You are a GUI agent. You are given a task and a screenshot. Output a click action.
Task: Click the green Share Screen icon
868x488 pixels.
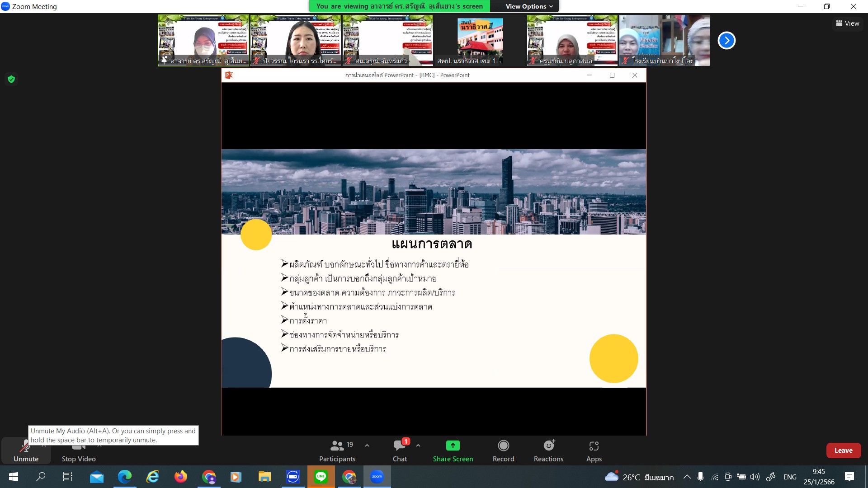pyautogui.click(x=453, y=446)
